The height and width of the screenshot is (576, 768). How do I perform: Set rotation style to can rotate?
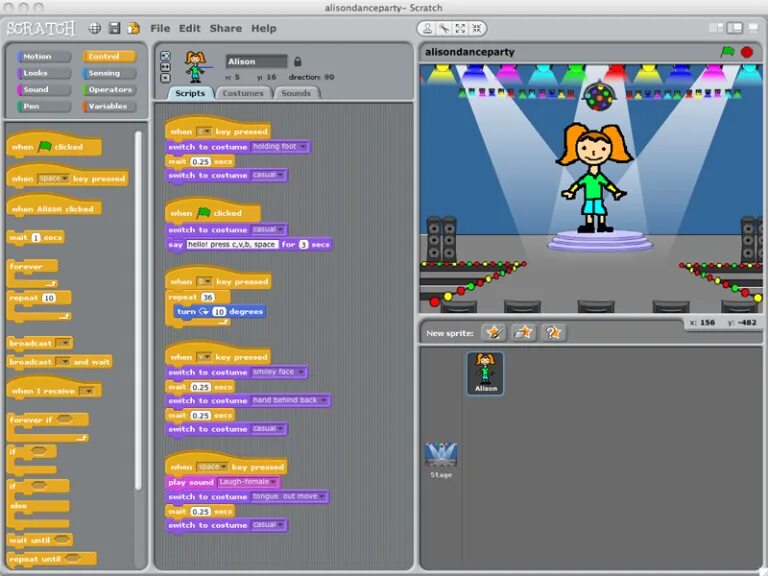point(166,55)
